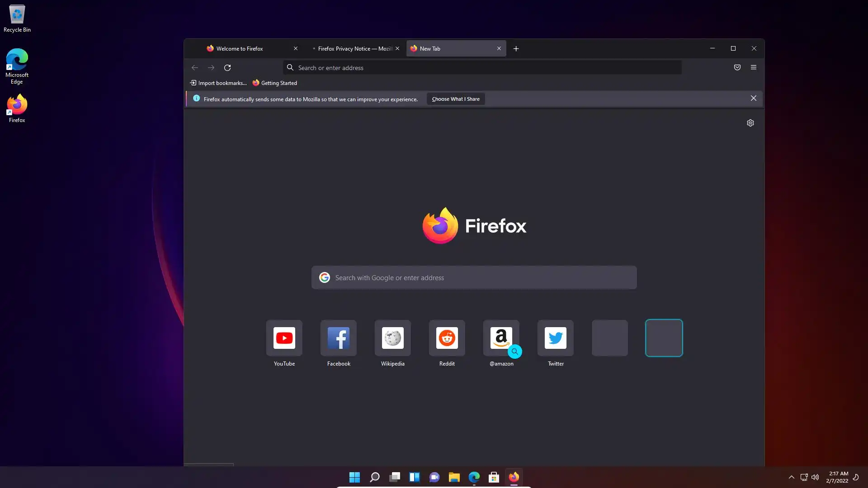Dismiss the data sharing notification bar
Image resolution: width=868 pixels, height=488 pixels.
pos(753,98)
